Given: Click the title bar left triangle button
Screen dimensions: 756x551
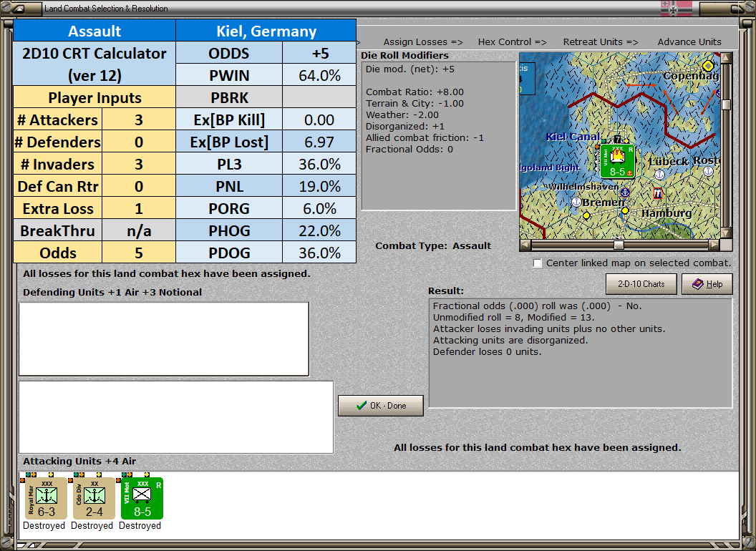Looking at the screenshot, I should tap(20, 8).
